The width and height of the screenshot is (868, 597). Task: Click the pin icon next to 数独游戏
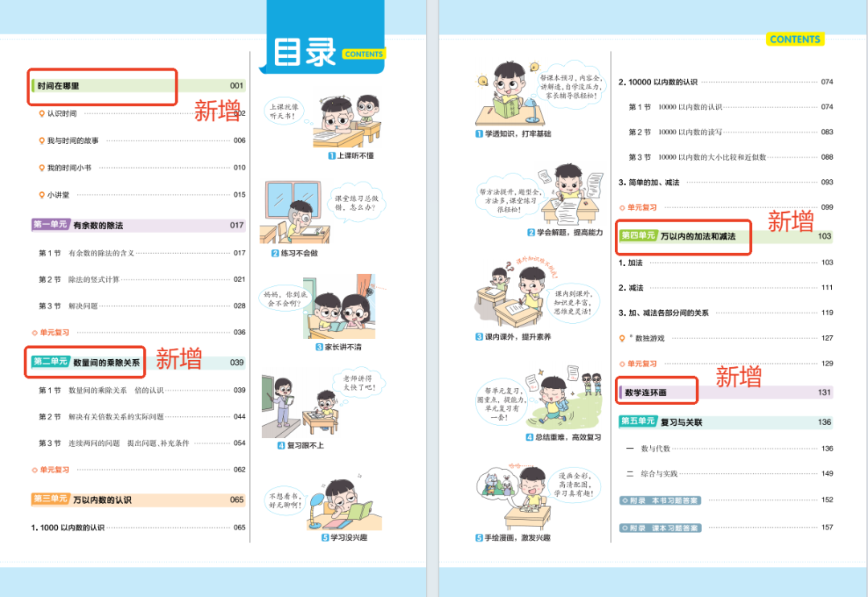(x=621, y=338)
